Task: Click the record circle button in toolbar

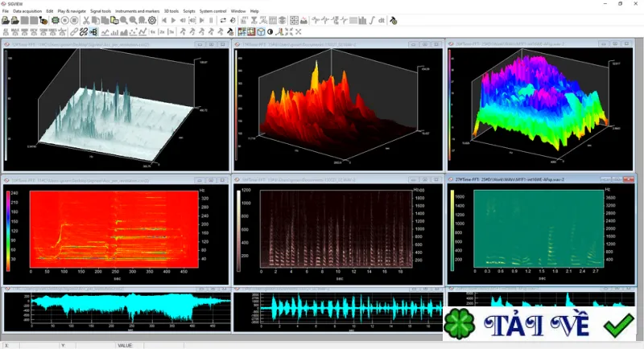Action: 64,20
